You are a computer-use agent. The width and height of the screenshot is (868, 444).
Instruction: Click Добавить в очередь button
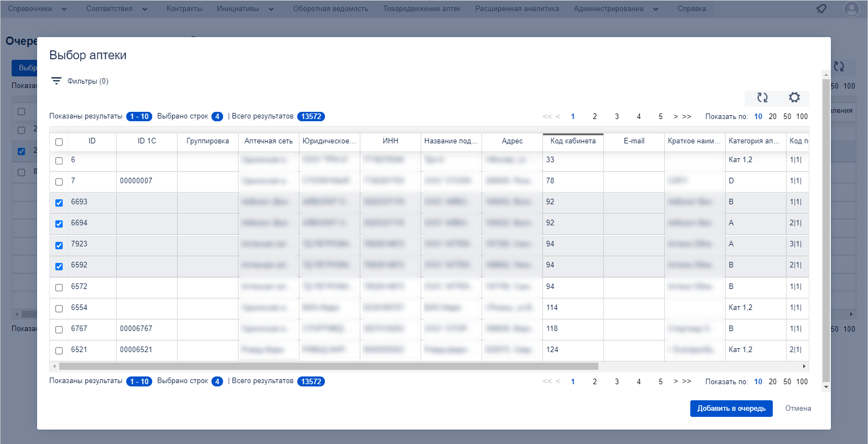click(731, 409)
